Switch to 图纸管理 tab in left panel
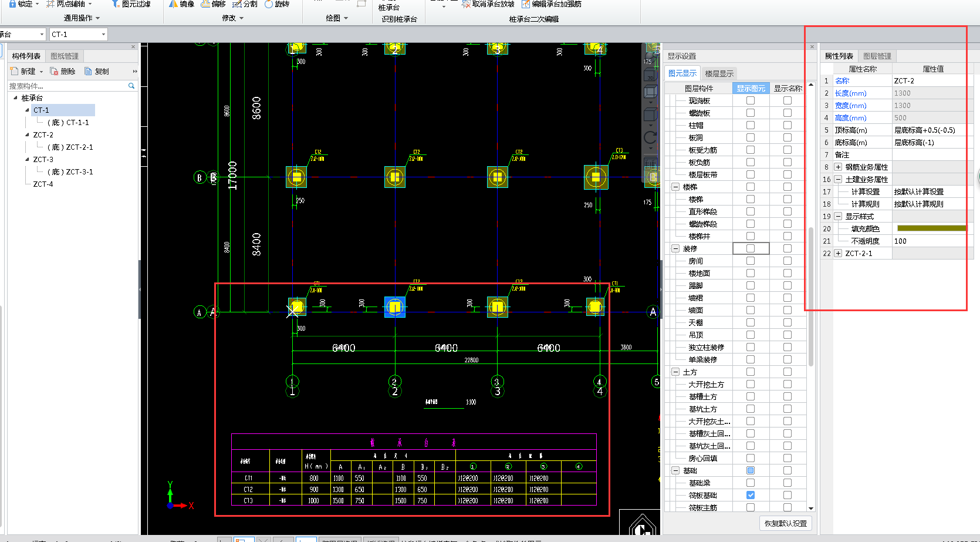Image resolution: width=980 pixels, height=542 pixels. (x=65, y=56)
